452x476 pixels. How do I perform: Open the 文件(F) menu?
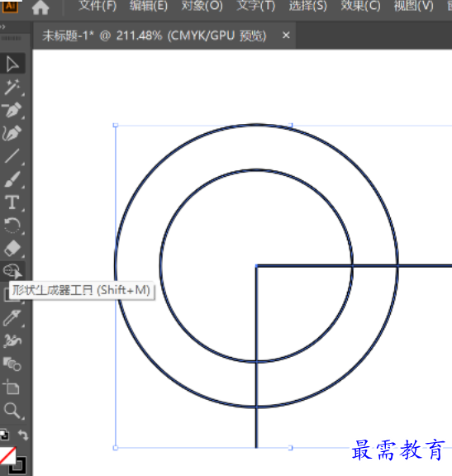pyautogui.click(x=98, y=6)
